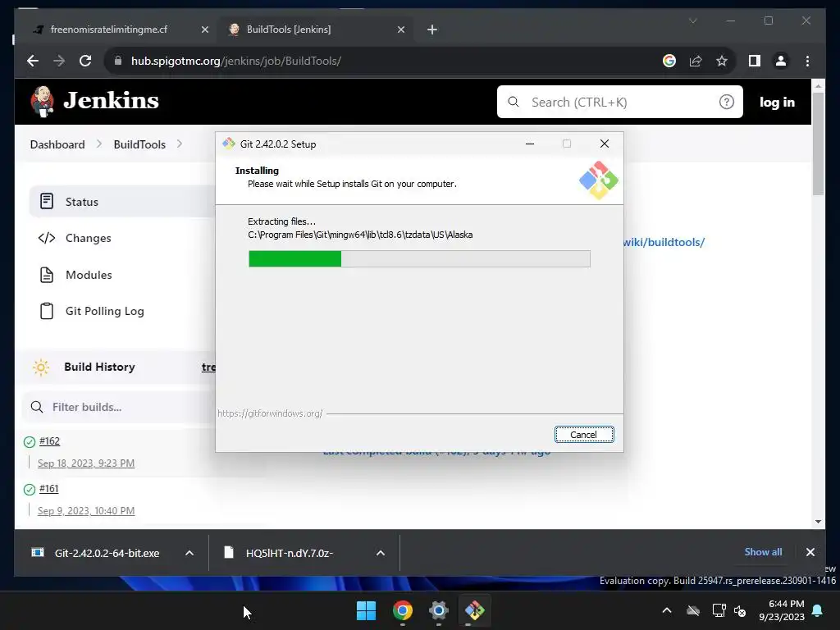Click the padlock site info icon
840x630 pixels.
coord(118,61)
